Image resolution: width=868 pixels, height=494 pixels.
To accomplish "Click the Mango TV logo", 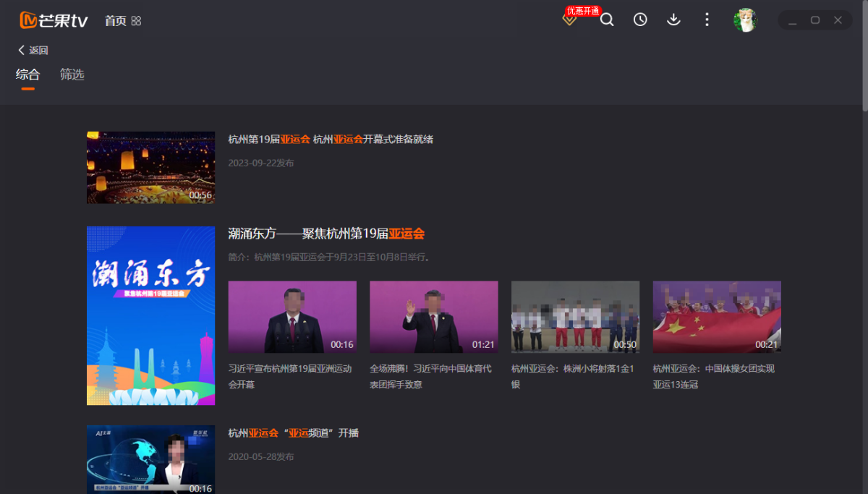I will 54,20.
